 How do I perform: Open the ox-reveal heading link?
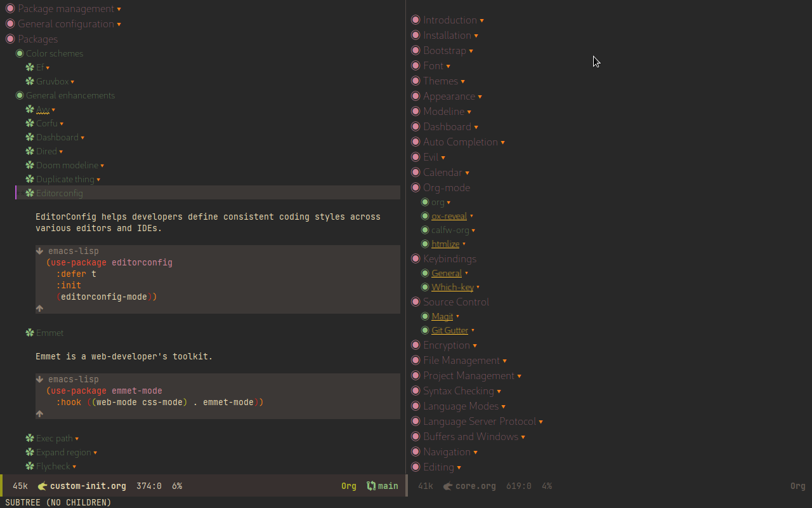pos(449,216)
